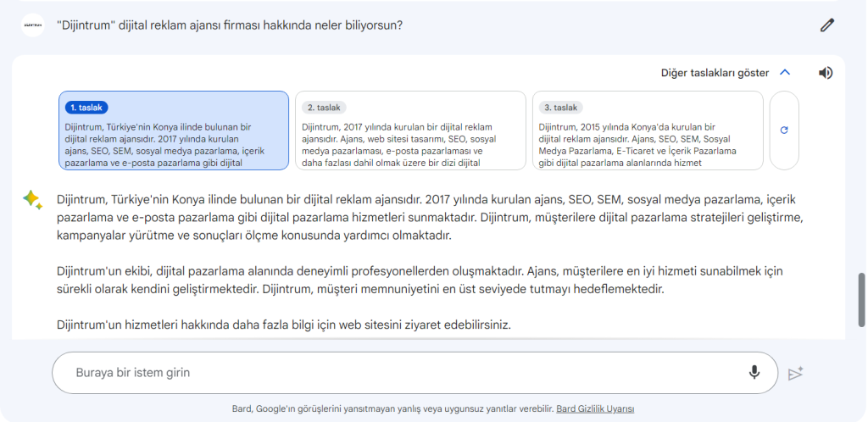868x422 pixels.
Task: Click the sentence "Dijintrum'un hizmetleri hakkında daha fazla bilgi"
Action: pos(283,325)
